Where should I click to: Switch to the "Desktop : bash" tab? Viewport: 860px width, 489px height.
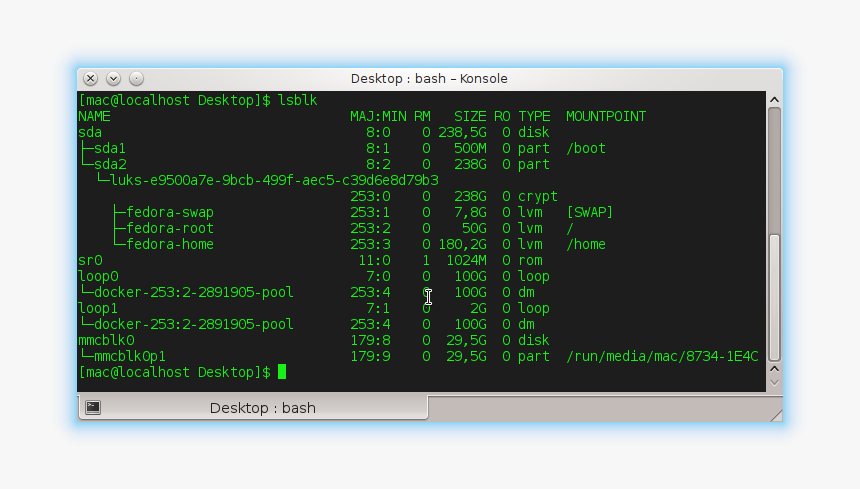[262, 408]
